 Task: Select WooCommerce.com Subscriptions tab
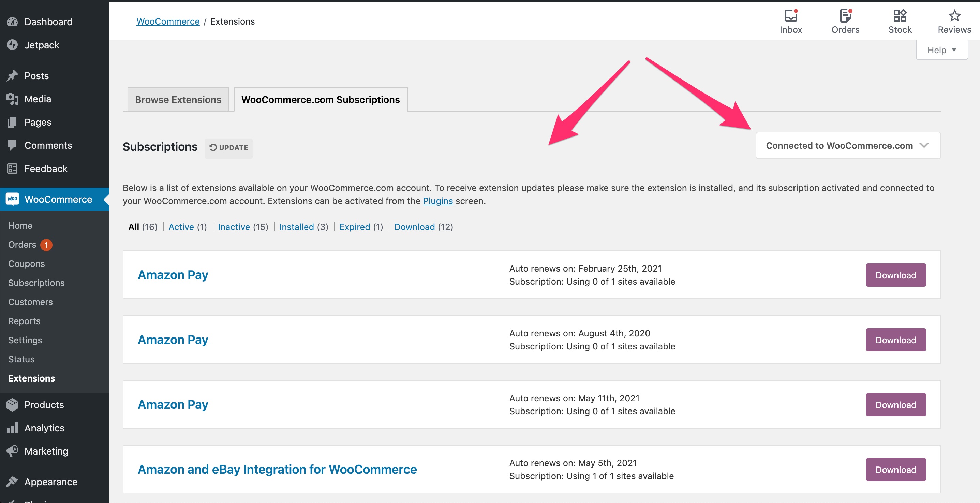click(x=320, y=99)
